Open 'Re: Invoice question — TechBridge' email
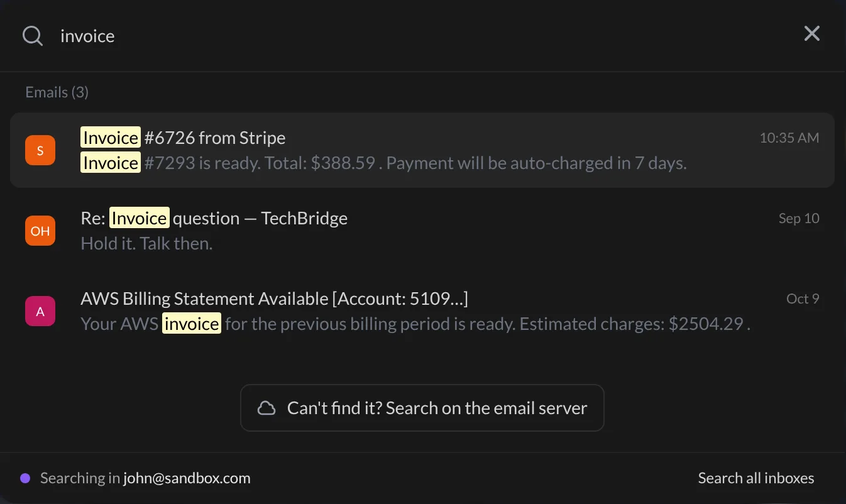Viewport: 846px width, 504px height. tap(422, 231)
